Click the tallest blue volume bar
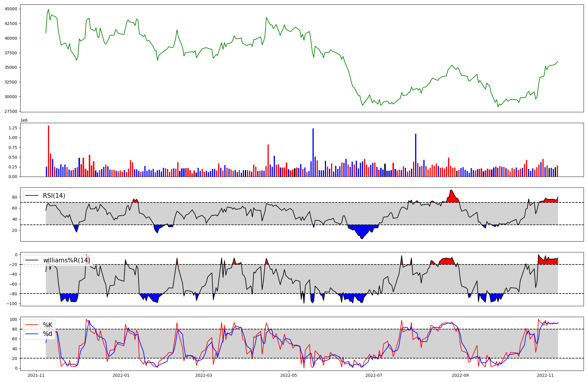This screenshot has height=382, width=588. click(x=313, y=152)
